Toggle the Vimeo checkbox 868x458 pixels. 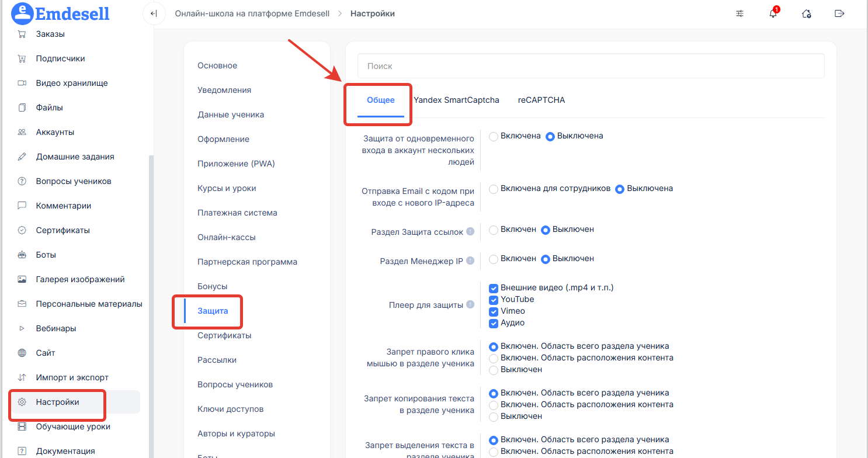pos(494,311)
